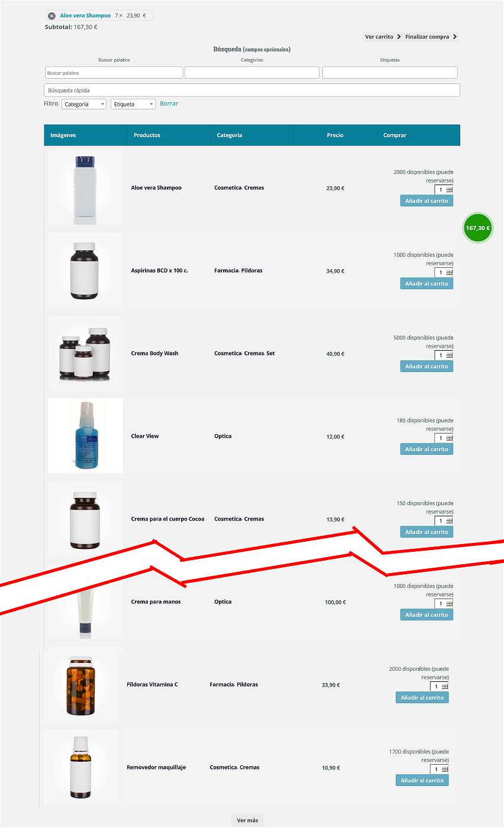Screen dimensions: 504x828
Task: Focus the Búsqueda rápida search field
Action: 252,90
